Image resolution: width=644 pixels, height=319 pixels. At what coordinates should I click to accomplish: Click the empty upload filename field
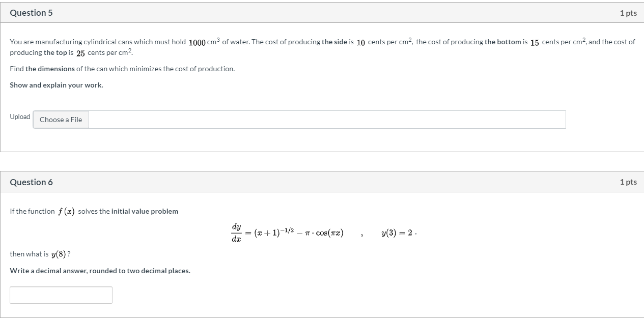[x=326, y=119]
